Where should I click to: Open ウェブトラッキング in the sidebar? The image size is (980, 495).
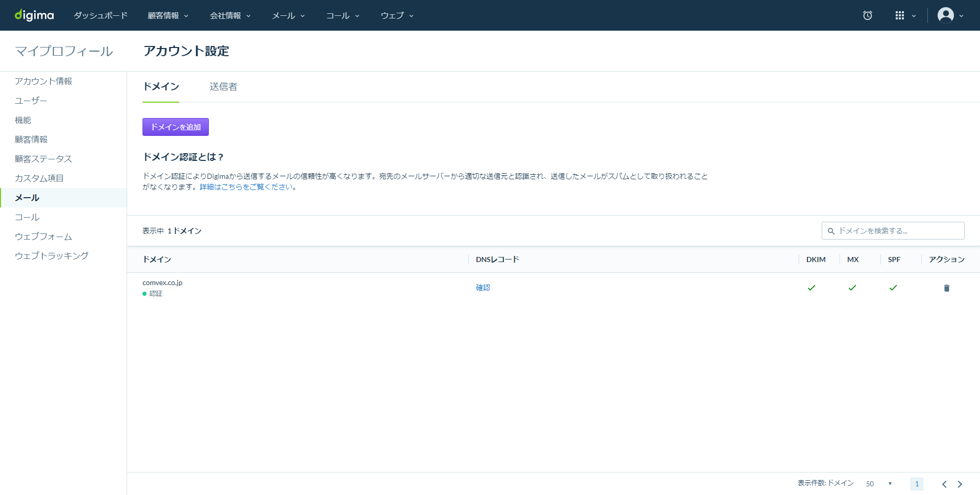52,255
